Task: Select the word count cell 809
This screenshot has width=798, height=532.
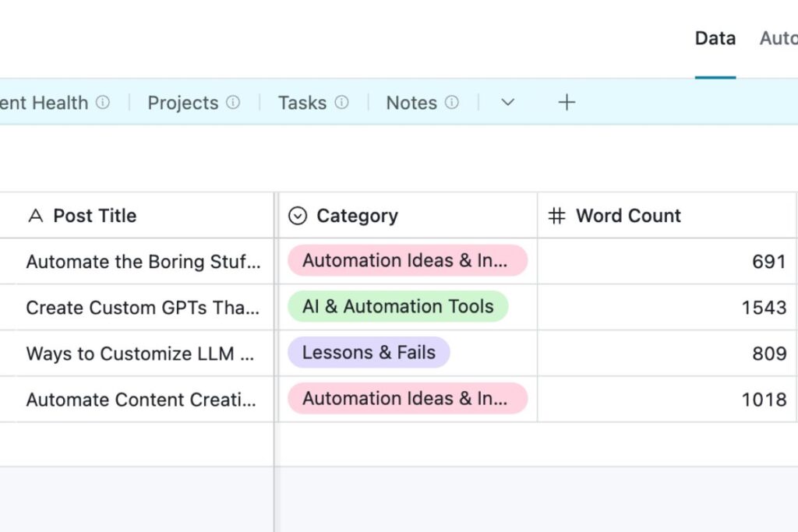Action: (667, 354)
